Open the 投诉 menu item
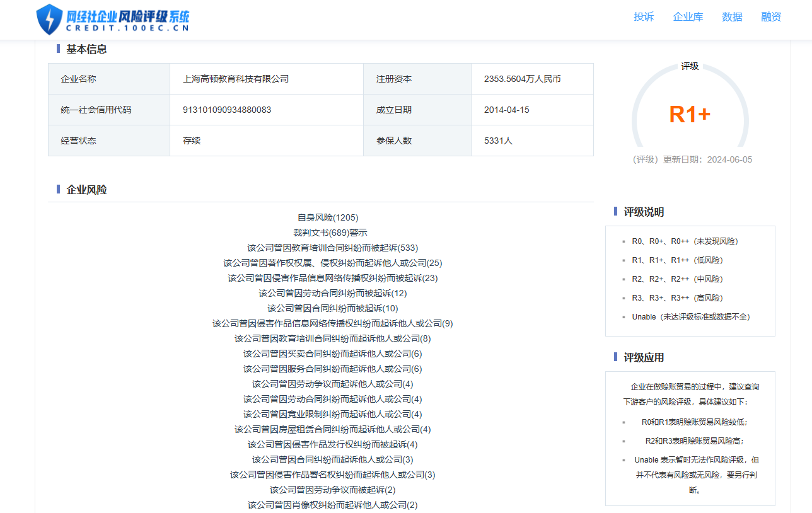 (644, 18)
